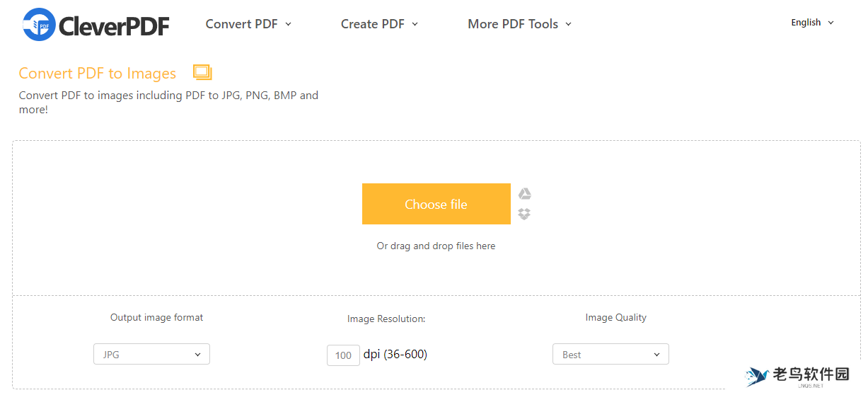Viewport: 868px width, 395px height.
Task: Open the Best image quality dropdown
Action: click(x=610, y=354)
